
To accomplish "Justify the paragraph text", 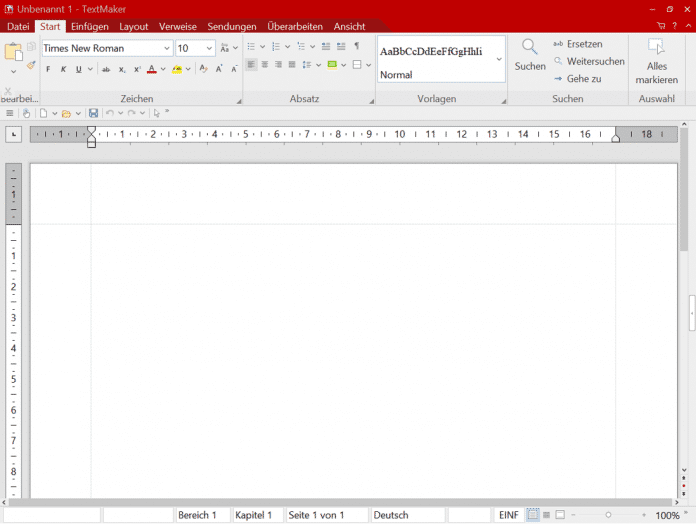I will click(292, 65).
